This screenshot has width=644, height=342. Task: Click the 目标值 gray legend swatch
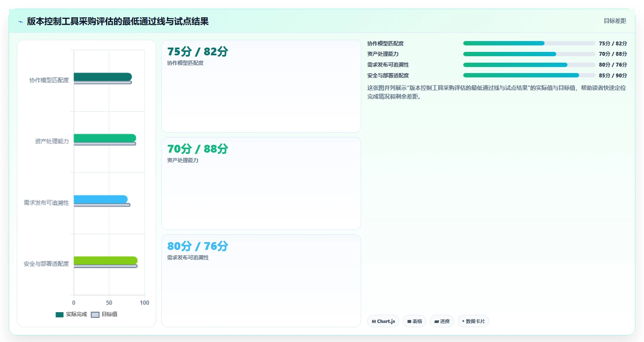pyautogui.click(x=95, y=315)
